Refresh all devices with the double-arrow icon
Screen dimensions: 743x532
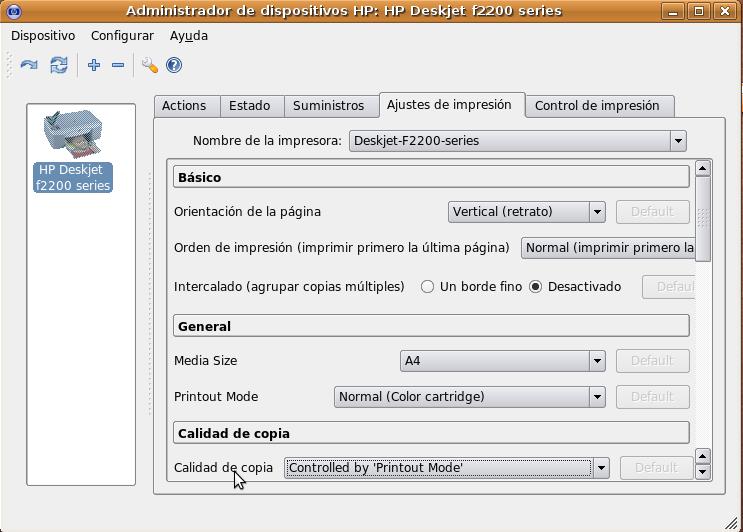point(59,65)
